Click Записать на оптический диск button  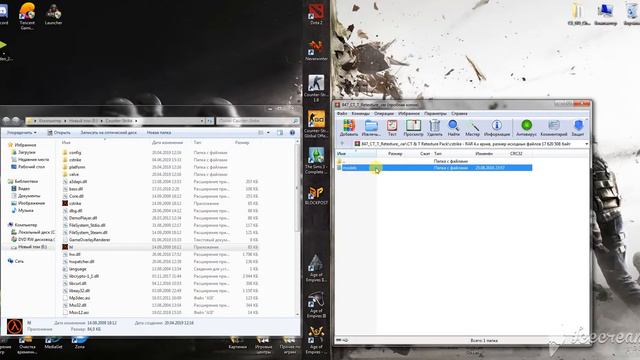point(108,133)
